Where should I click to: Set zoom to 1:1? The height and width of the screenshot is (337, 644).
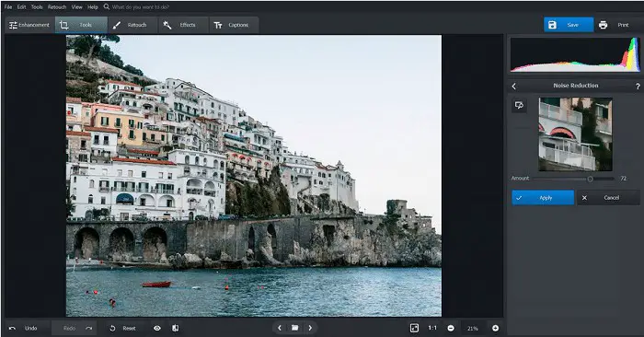(432, 328)
